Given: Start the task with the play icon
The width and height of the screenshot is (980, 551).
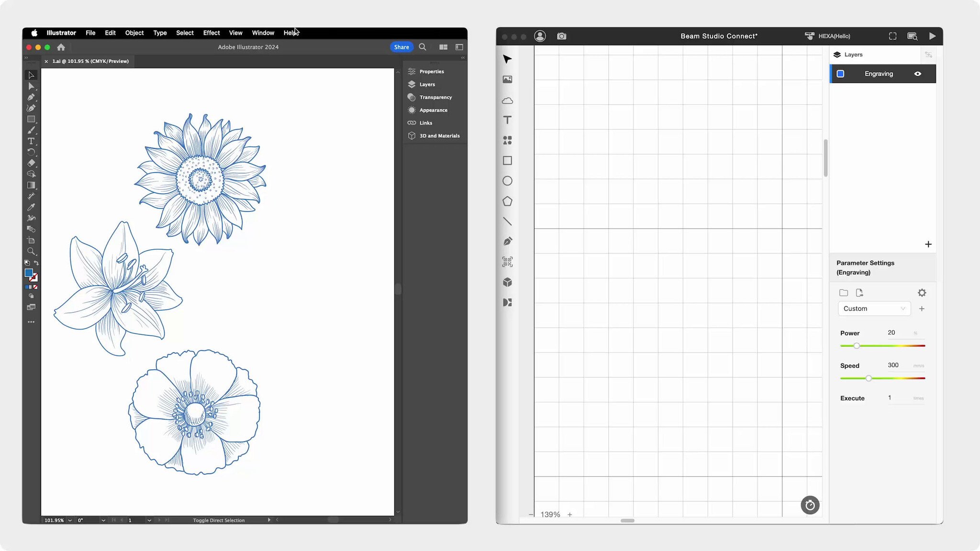Looking at the screenshot, I should pyautogui.click(x=932, y=36).
